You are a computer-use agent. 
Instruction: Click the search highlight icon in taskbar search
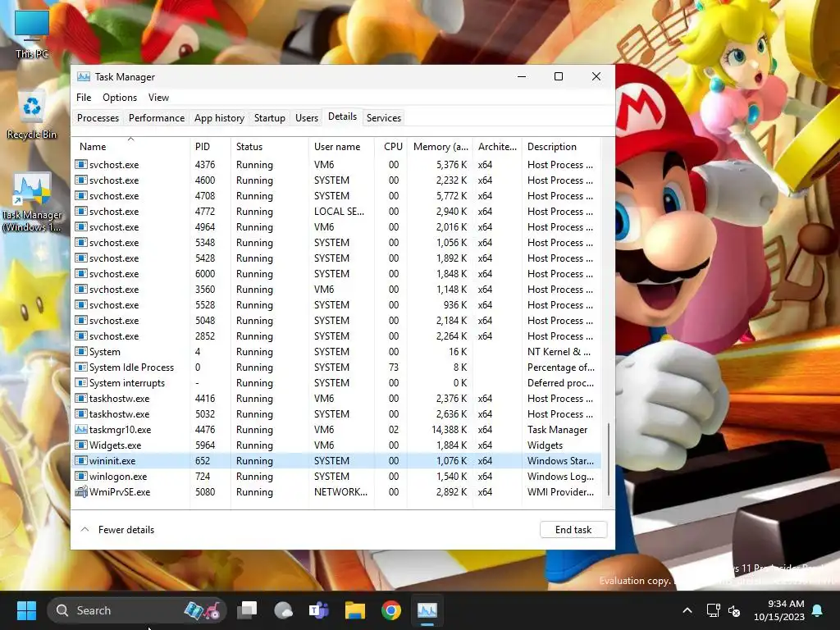(203, 610)
